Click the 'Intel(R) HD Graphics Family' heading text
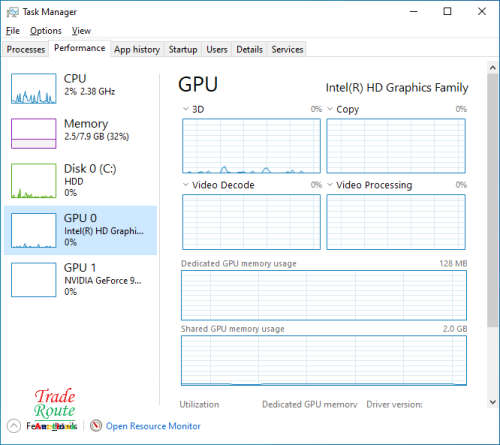Image resolution: width=500 pixels, height=445 pixels. 397,88
